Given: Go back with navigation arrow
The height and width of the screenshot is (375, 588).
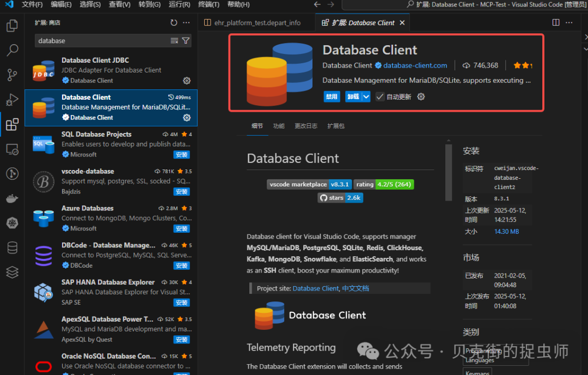Looking at the screenshot, I should (x=317, y=4).
